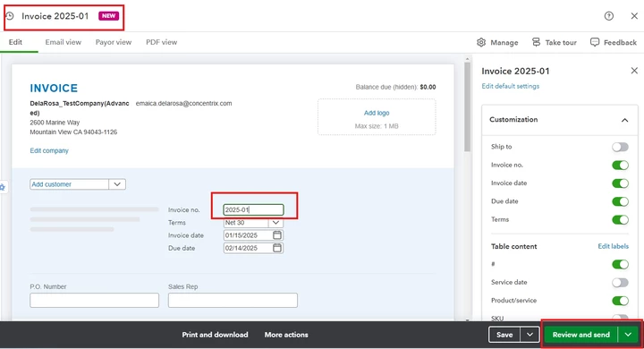Switch to PDF view tab
This screenshot has height=349, width=644.
161,42
